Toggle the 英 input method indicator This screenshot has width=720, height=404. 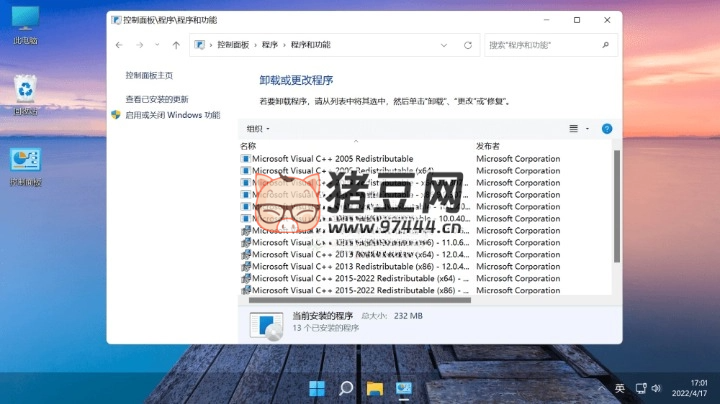tap(619, 388)
